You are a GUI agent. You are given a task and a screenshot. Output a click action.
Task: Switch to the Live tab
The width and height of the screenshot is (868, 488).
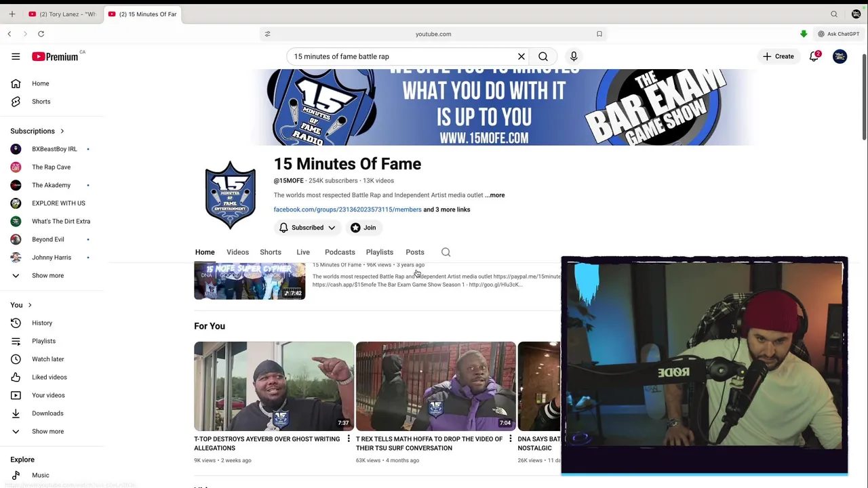click(303, 252)
